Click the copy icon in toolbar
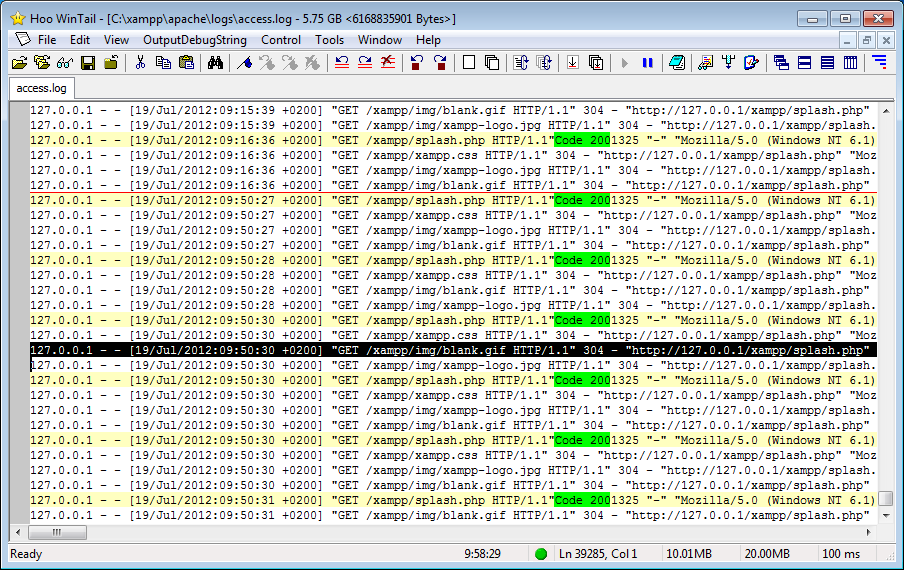This screenshot has width=904, height=570. click(163, 62)
